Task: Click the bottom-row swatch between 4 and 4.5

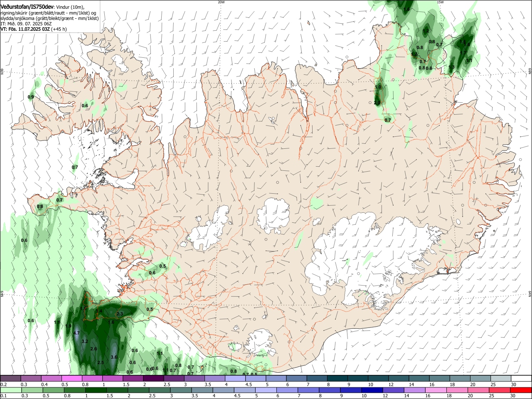Action: (x=223, y=390)
